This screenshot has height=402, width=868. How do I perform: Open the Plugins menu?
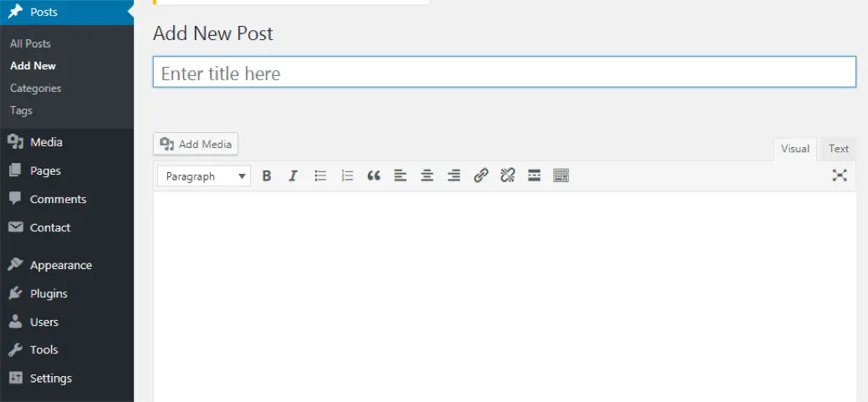[x=66, y=293]
